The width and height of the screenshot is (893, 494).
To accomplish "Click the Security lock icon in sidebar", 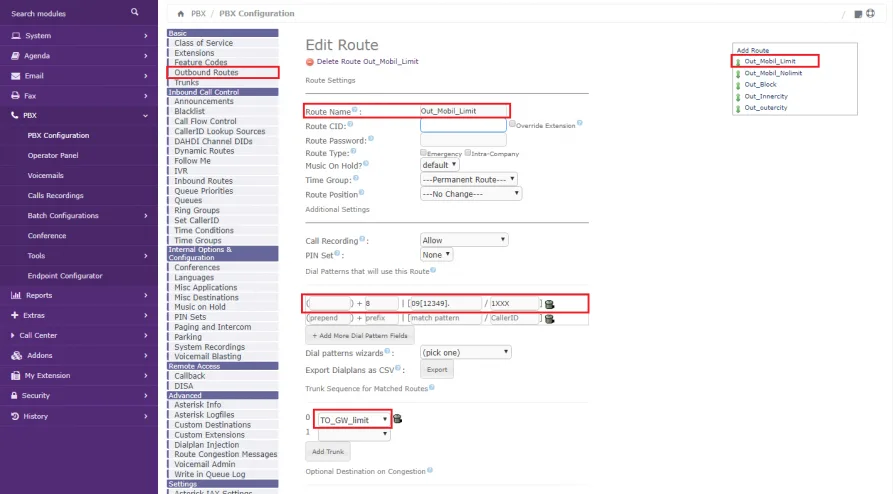I will click(14, 395).
